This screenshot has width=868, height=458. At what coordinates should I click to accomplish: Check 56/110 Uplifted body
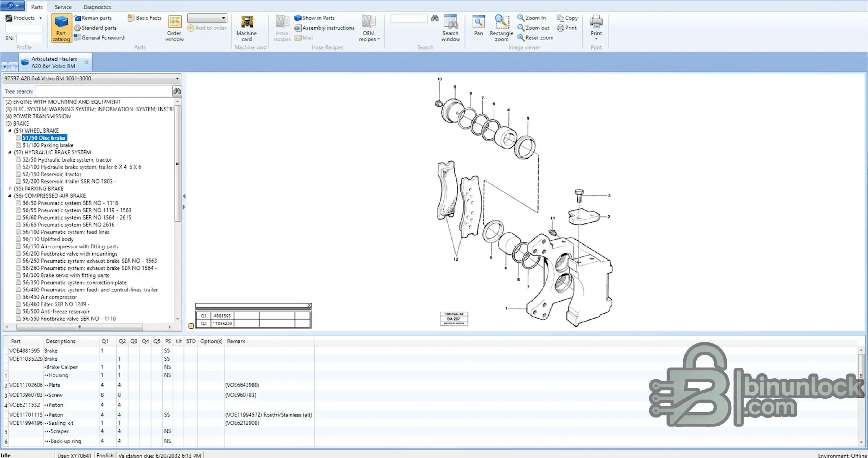tap(18, 239)
